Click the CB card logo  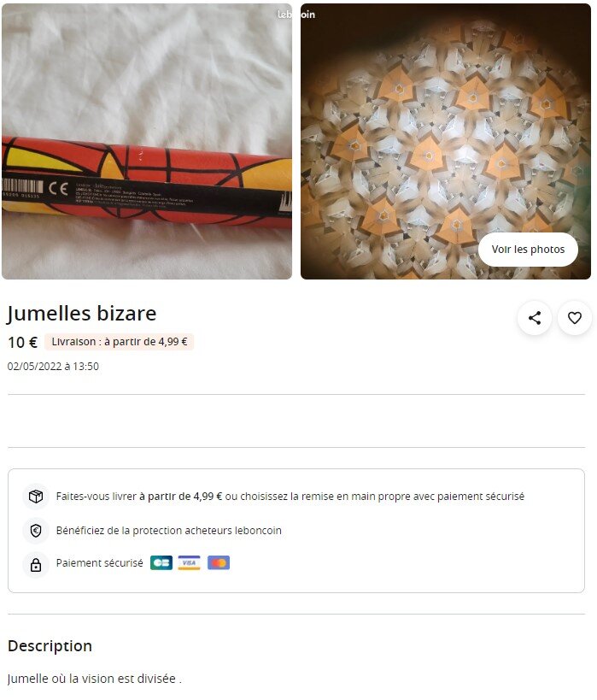[x=161, y=562]
